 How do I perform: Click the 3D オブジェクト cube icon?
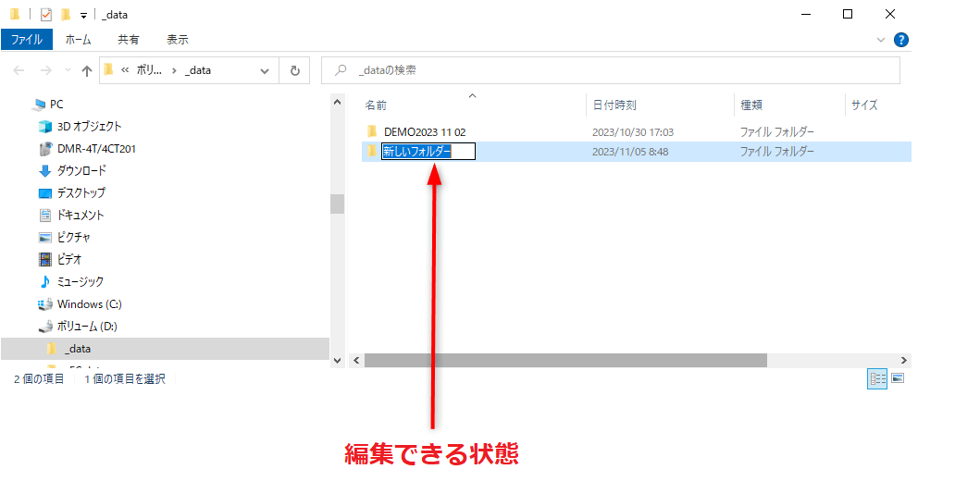pos(45,126)
